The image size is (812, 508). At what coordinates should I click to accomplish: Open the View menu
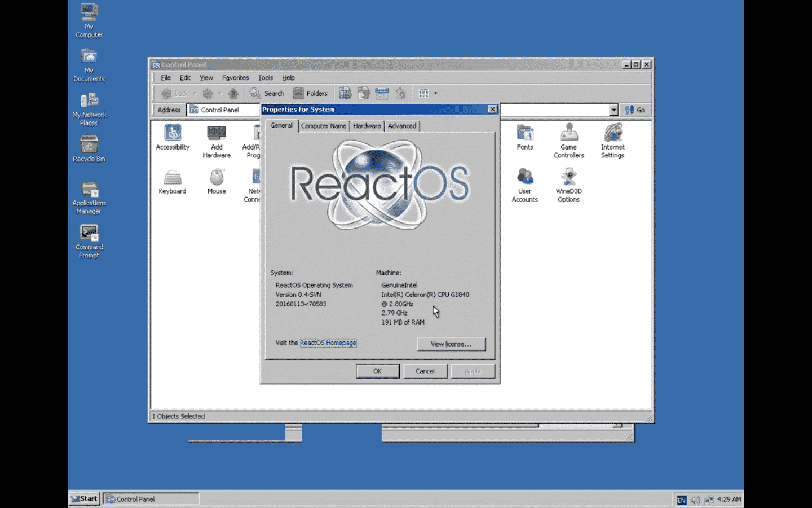[x=206, y=78]
